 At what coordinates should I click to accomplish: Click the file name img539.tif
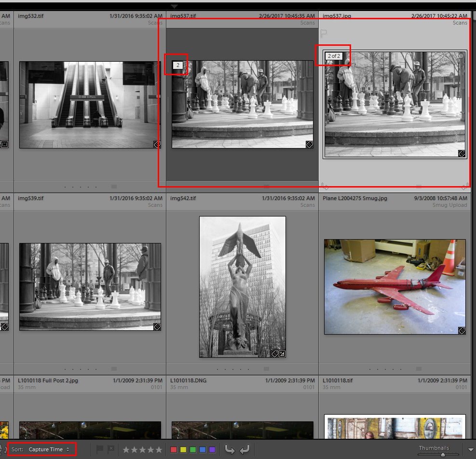[x=31, y=198]
